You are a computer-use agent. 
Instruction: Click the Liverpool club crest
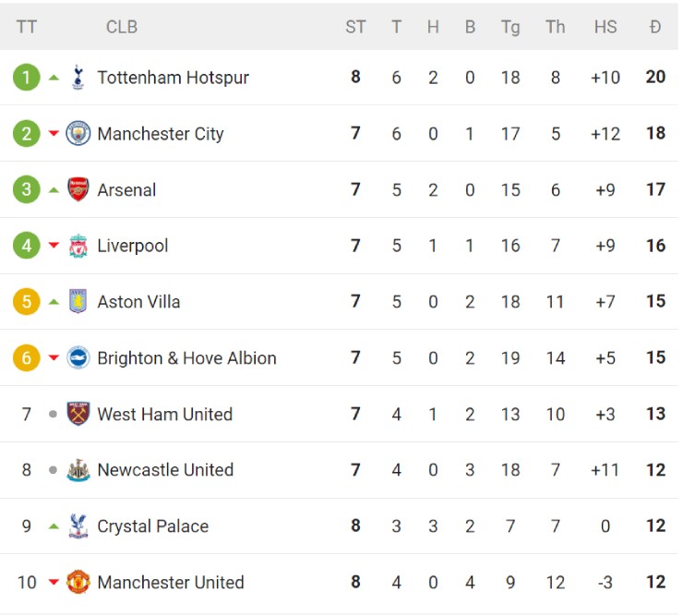[78, 246]
